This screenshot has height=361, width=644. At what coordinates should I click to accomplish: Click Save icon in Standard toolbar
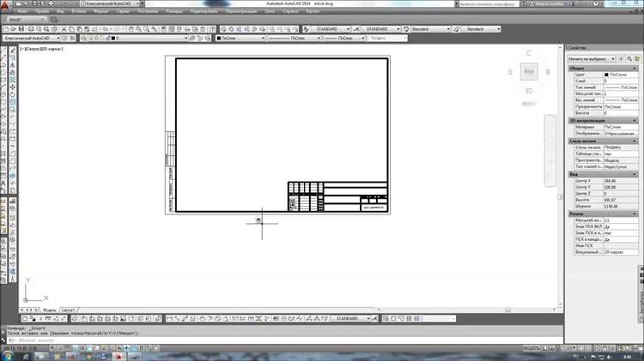21,29
